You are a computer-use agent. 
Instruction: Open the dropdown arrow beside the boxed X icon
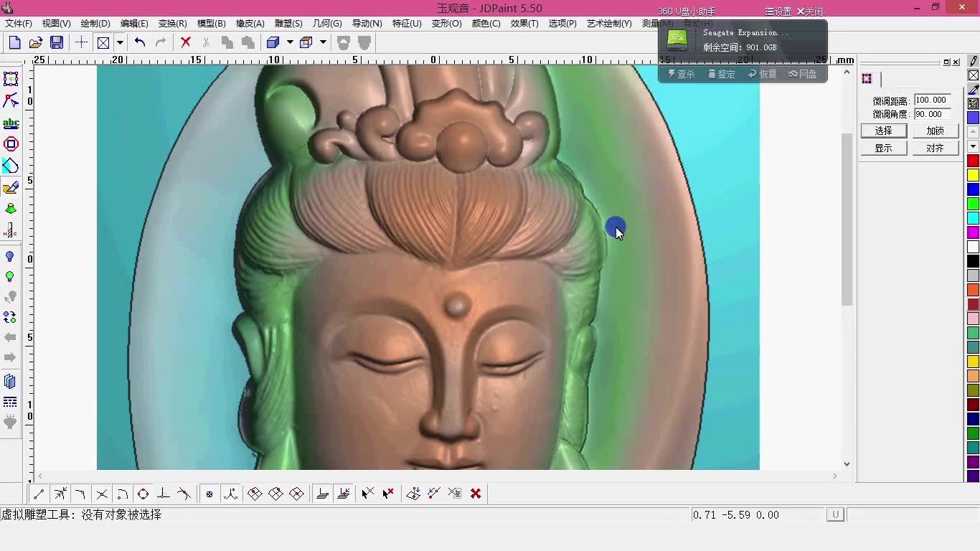pos(120,42)
